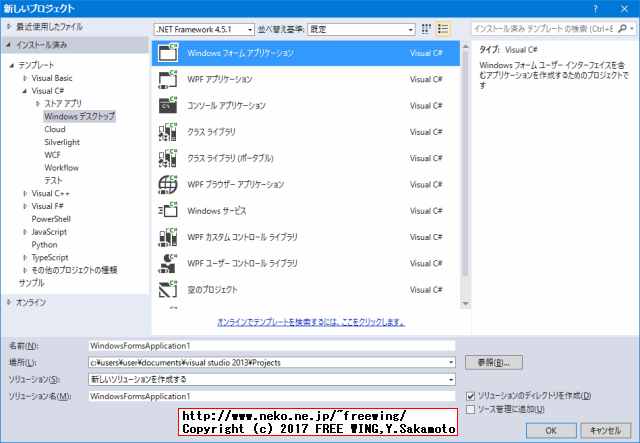
Task: Click template list scrollbar down arrow
Action: coord(465,304)
